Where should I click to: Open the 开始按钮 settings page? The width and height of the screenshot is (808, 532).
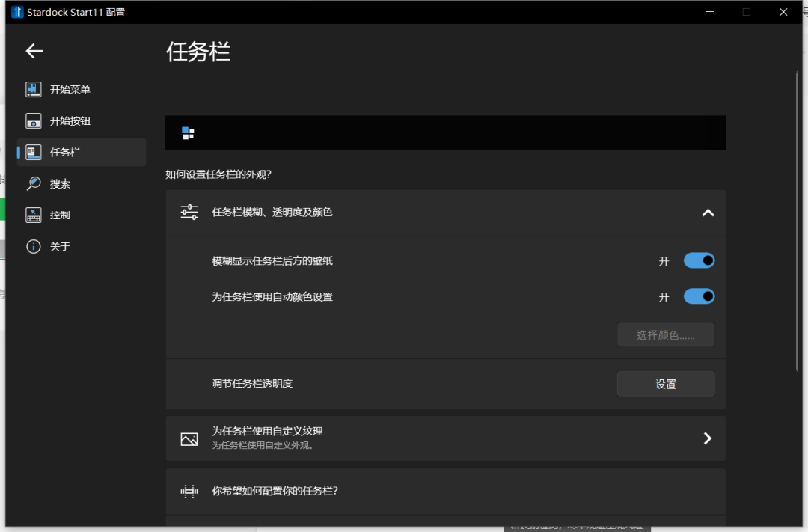[x=82, y=120]
